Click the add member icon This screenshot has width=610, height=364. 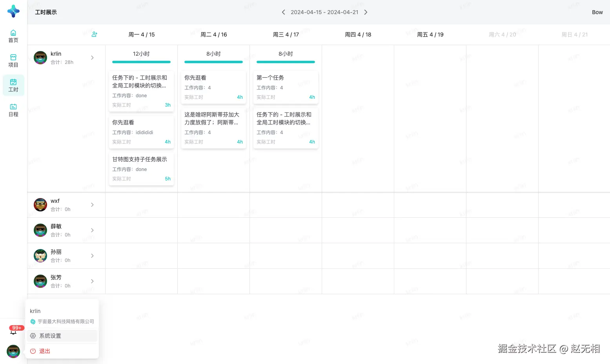click(x=94, y=35)
